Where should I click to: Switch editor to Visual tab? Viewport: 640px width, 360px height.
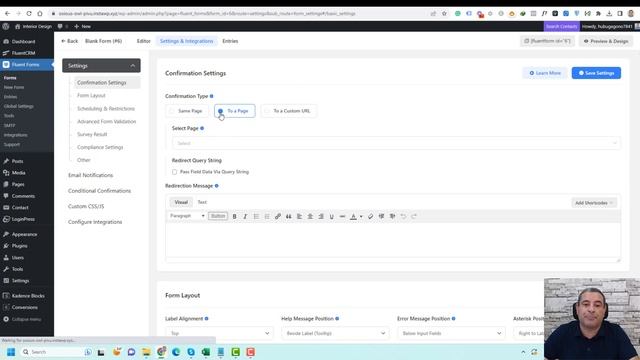coord(181,202)
